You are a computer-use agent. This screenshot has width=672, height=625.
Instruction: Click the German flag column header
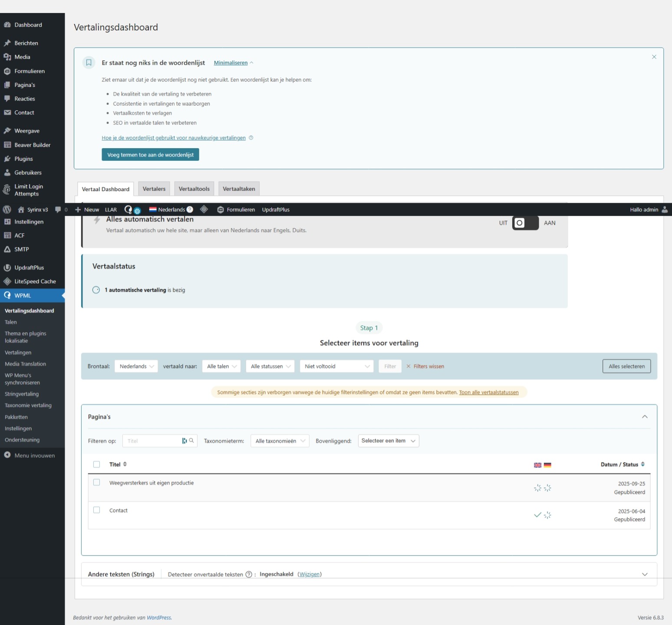pos(547,465)
